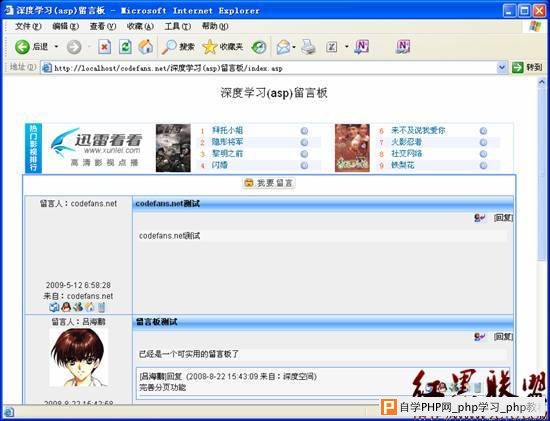This screenshot has width=550, height=421.
Task: Open the 社交网络 movie link
Action: pyautogui.click(x=407, y=154)
